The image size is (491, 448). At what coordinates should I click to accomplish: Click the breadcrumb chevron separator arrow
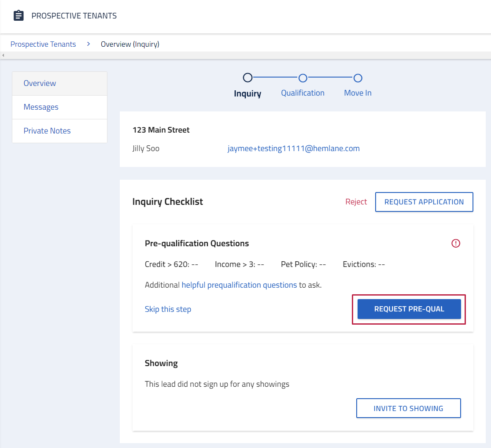[x=89, y=44]
